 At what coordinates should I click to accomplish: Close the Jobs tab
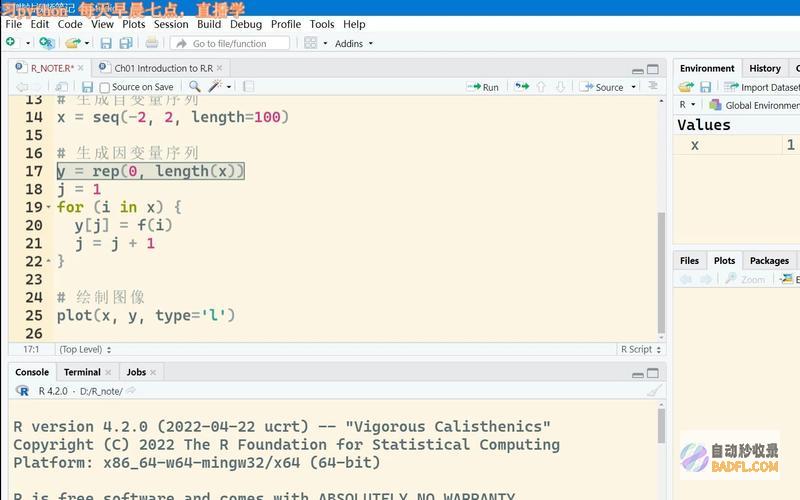click(153, 372)
